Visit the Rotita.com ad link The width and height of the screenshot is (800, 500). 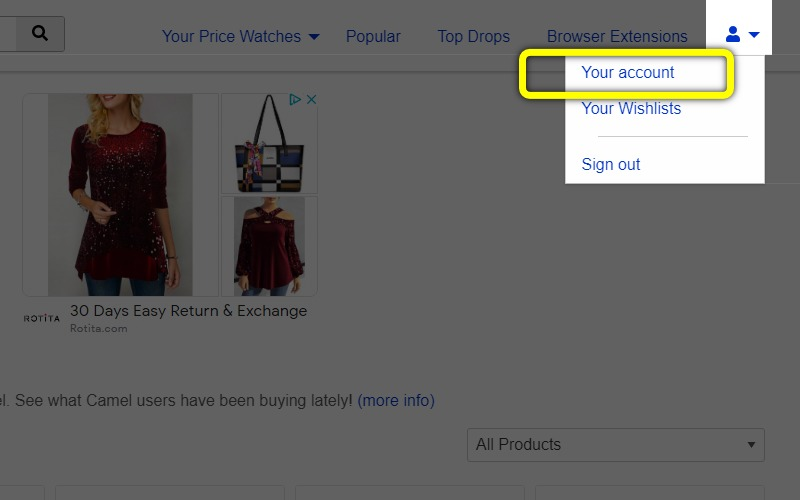pyautogui.click(x=99, y=328)
